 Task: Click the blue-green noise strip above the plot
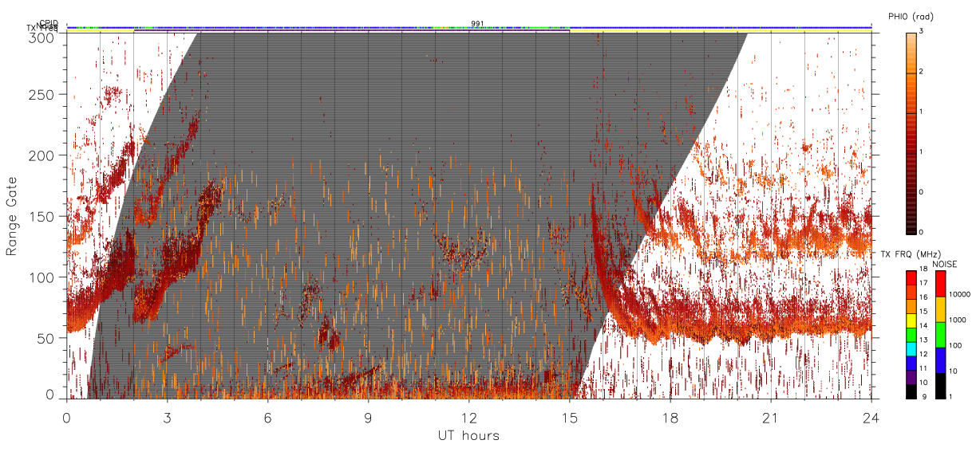[x=469, y=27]
